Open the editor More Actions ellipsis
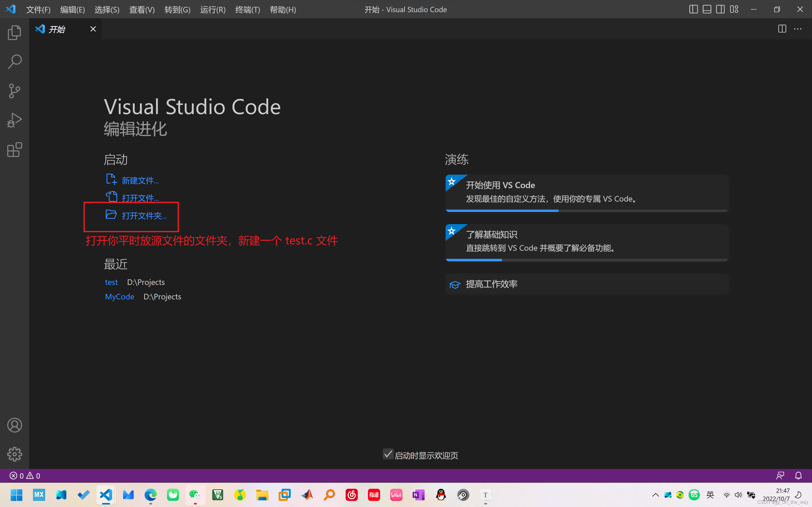Image resolution: width=812 pixels, height=507 pixels. pos(798,29)
